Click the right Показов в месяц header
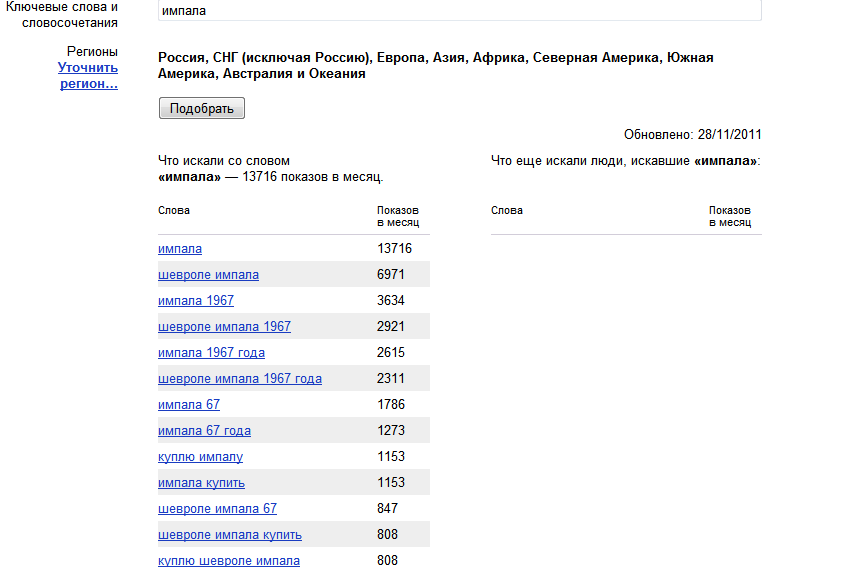Image resolution: width=854 pixels, height=567 pixels. pos(730,216)
